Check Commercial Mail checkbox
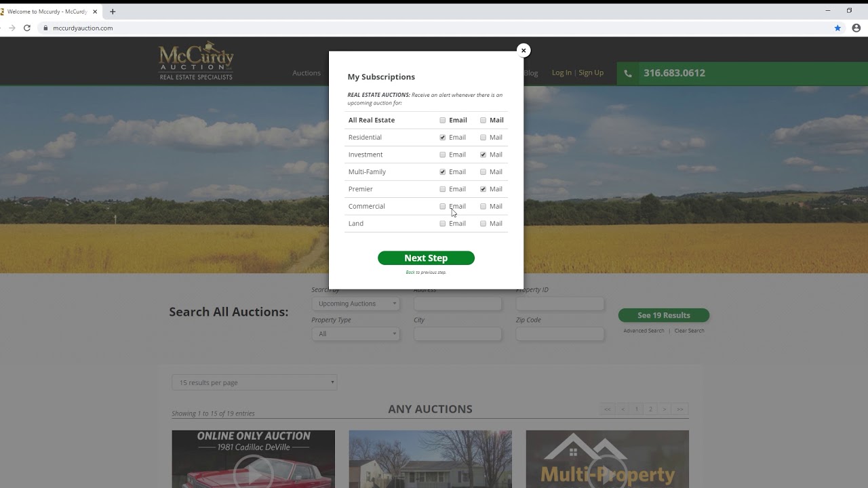The image size is (868, 488). click(x=483, y=206)
